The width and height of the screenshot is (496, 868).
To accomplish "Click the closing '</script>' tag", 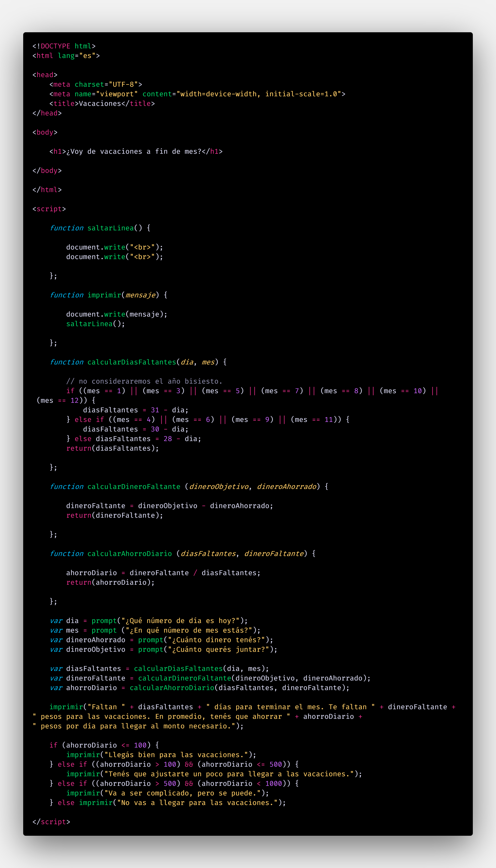I will tap(51, 822).
